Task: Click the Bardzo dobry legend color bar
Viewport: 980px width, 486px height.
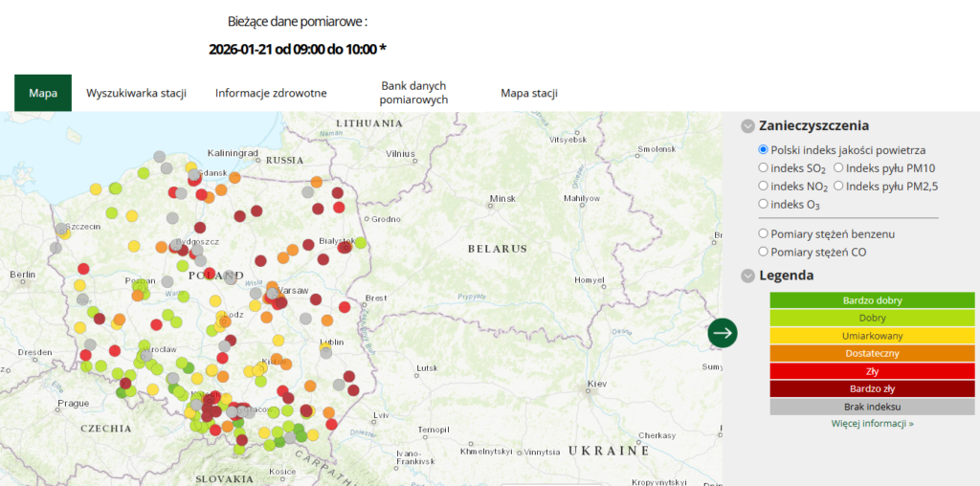Action: point(872,300)
